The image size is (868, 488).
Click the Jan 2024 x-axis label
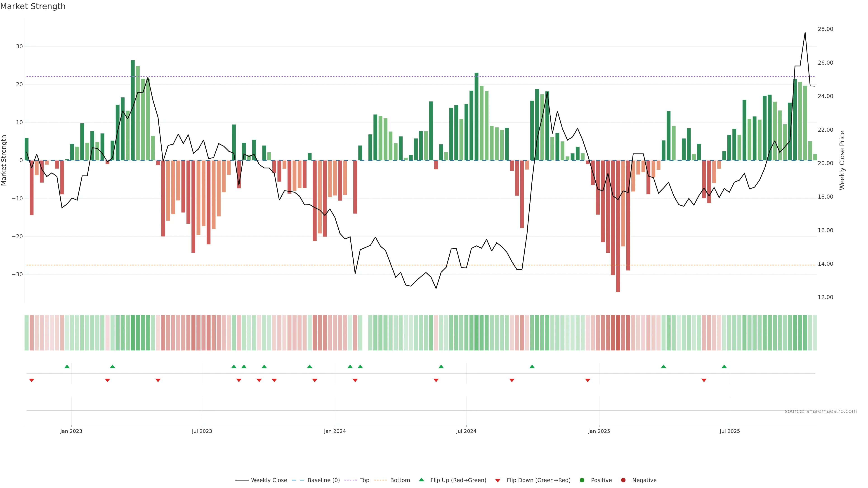tap(335, 431)
